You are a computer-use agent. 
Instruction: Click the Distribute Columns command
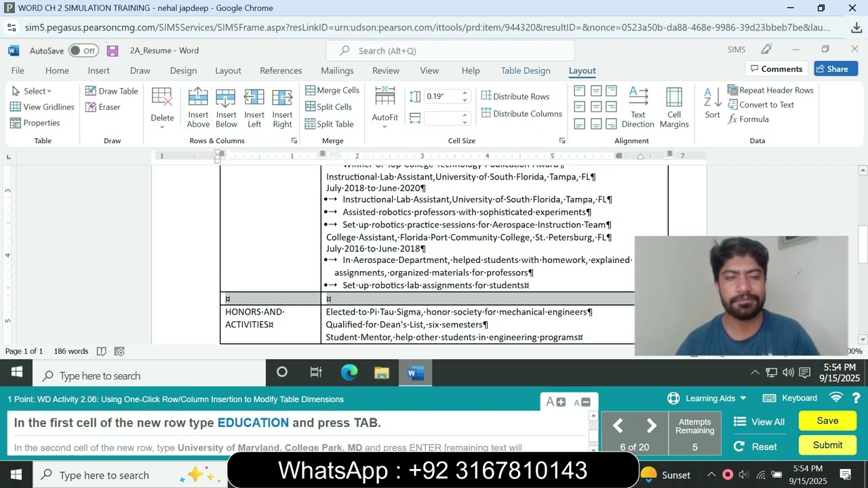click(x=521, y=113)
